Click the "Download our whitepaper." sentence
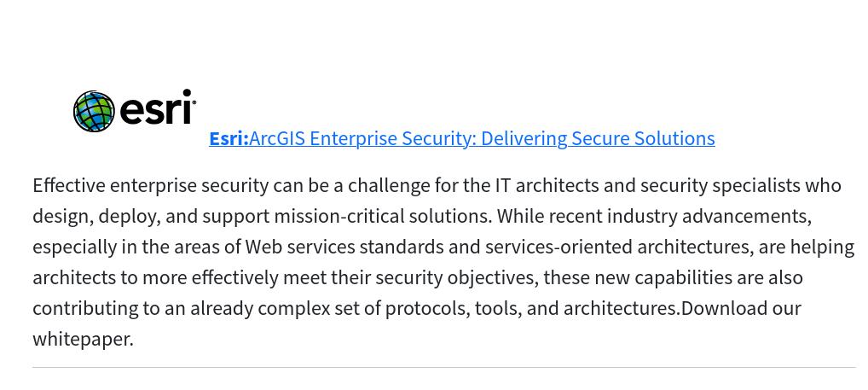 click(x=740, y=308)
